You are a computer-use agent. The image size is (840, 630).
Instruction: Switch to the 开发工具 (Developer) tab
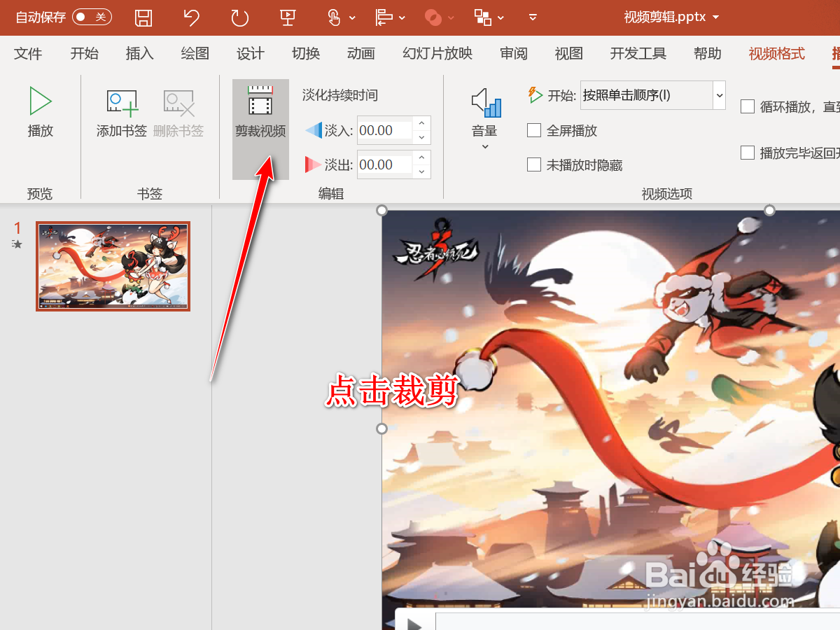click(x=638, y=54)
